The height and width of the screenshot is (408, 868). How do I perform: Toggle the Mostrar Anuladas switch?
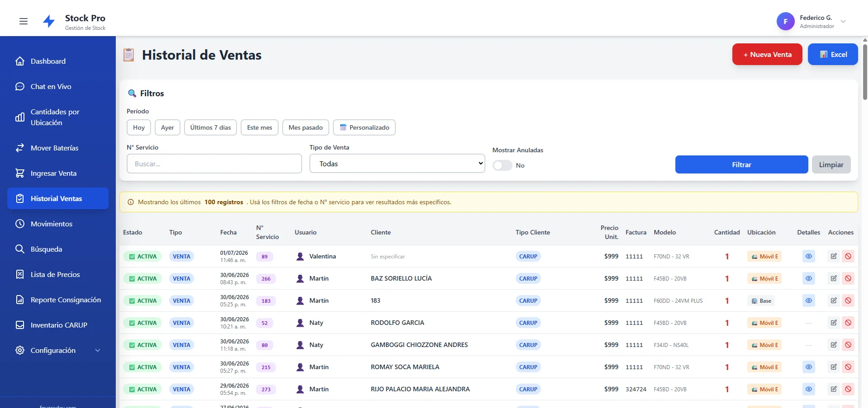pos(502,165)
